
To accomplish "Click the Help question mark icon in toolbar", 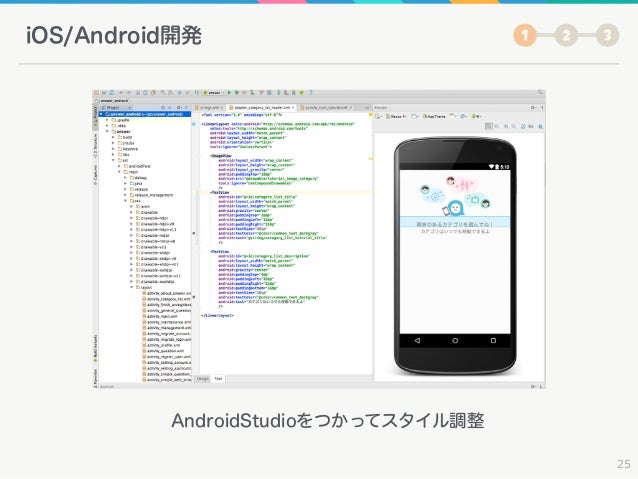I will click(x=310, y=93).
